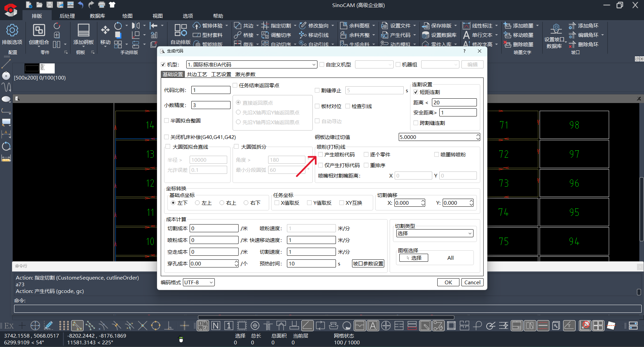This screenshot has width=644, height=347.
Task: Click the 余料图框 remnant frame tool
Action: pos(355,26)
